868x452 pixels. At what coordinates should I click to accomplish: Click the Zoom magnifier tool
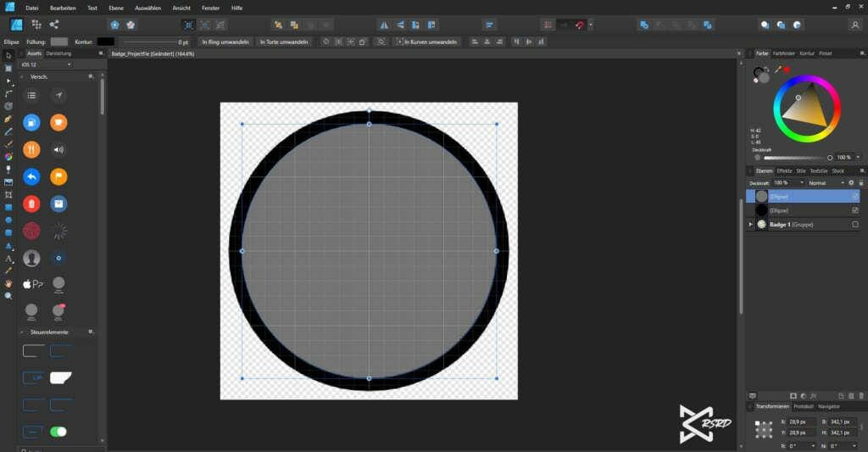[8, 295]
